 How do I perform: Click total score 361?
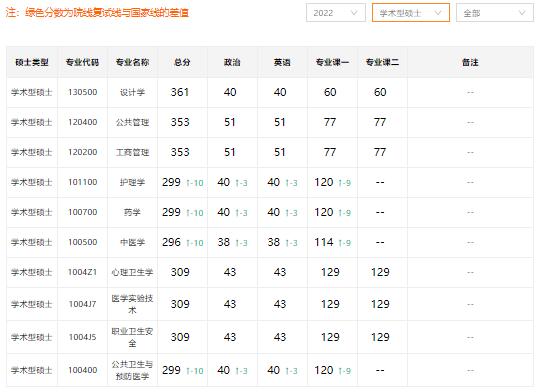(180, 92)
